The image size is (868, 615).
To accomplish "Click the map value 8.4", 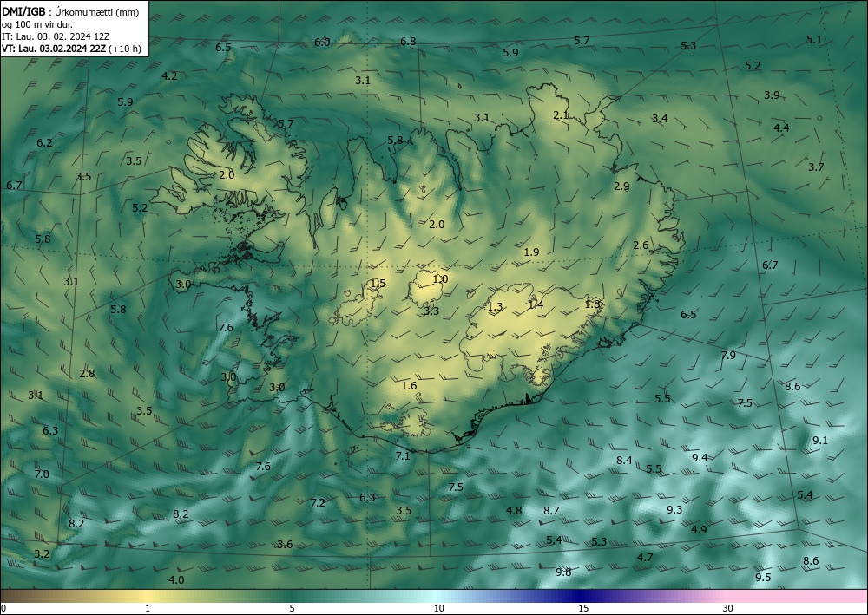I will coord(624,460).
